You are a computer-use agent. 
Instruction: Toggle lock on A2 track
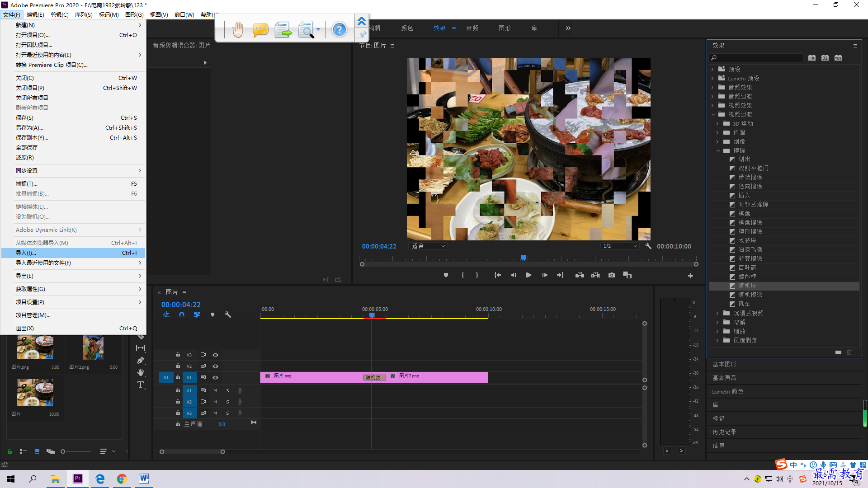[178, 402]
